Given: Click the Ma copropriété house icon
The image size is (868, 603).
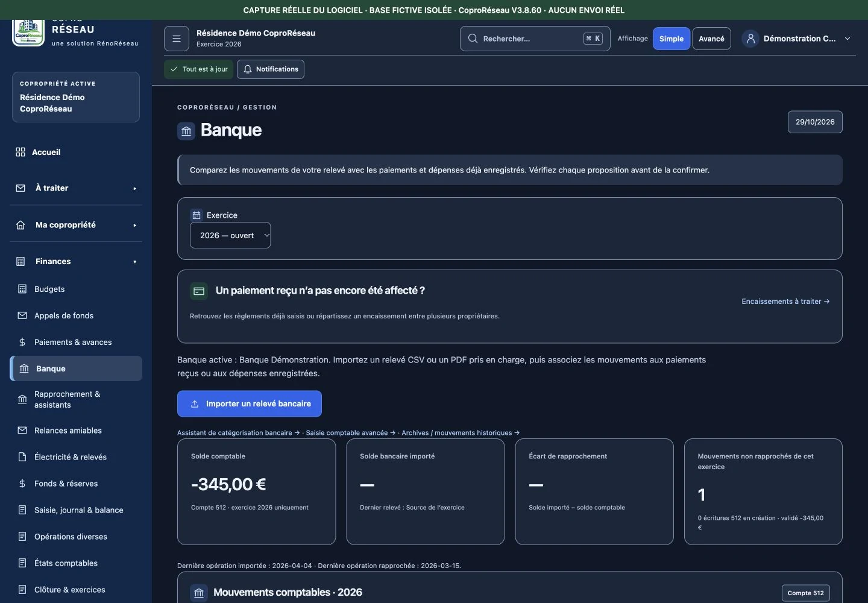Looking at the screenshot, I should pyautogui.click(x=20, y=225).
